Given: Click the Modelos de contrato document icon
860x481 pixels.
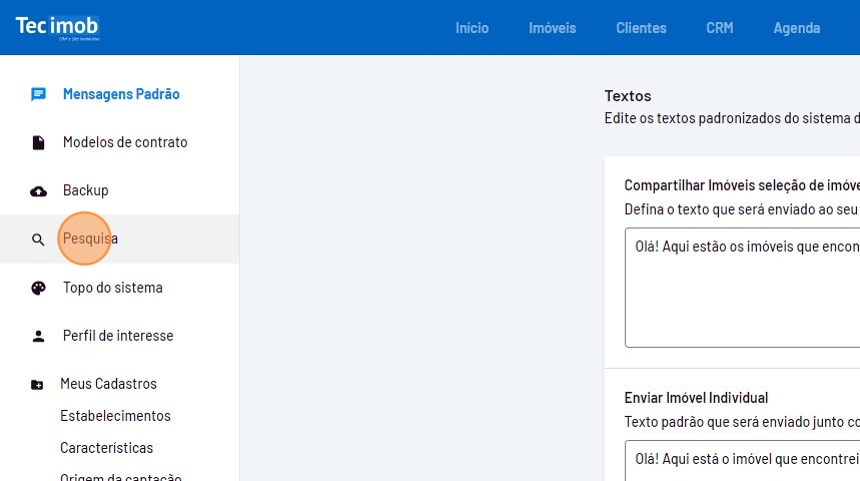Looking at the screenshot, I should [x=38, y=143].
